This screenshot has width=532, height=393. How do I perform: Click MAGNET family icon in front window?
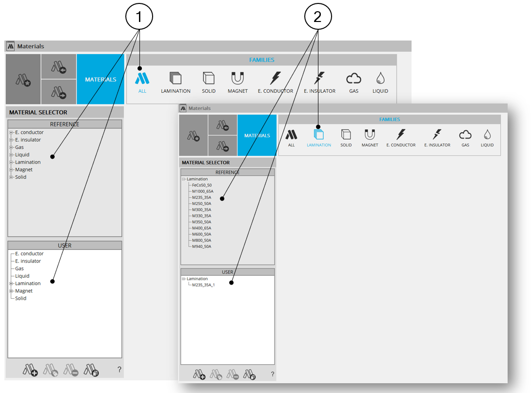tap(370, 138)
